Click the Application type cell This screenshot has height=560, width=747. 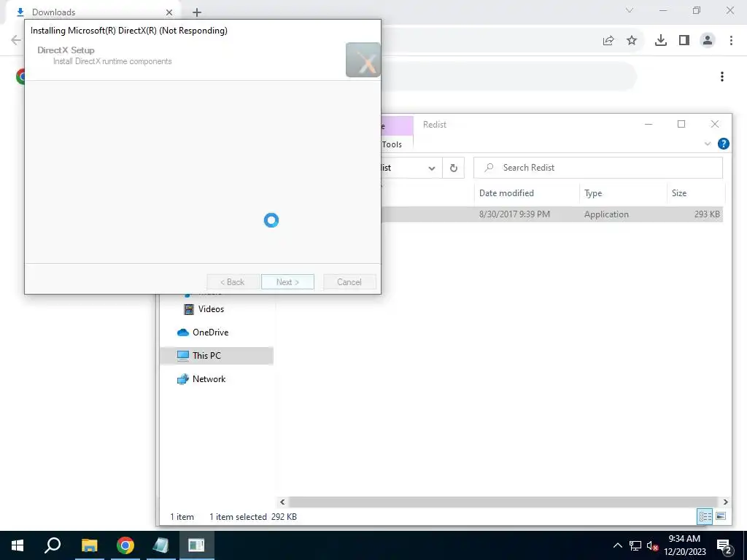(606, 214)
